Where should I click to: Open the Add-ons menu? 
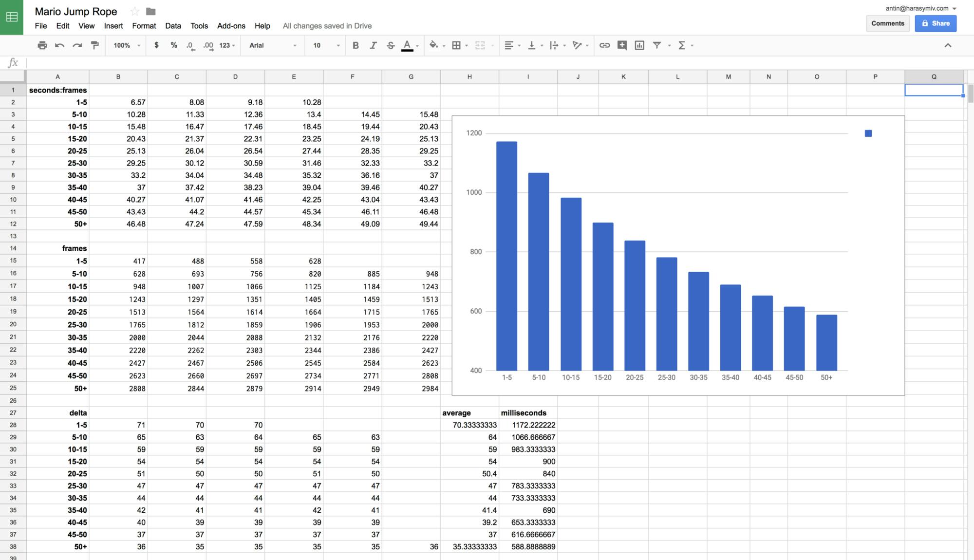[x=231, y=26]
